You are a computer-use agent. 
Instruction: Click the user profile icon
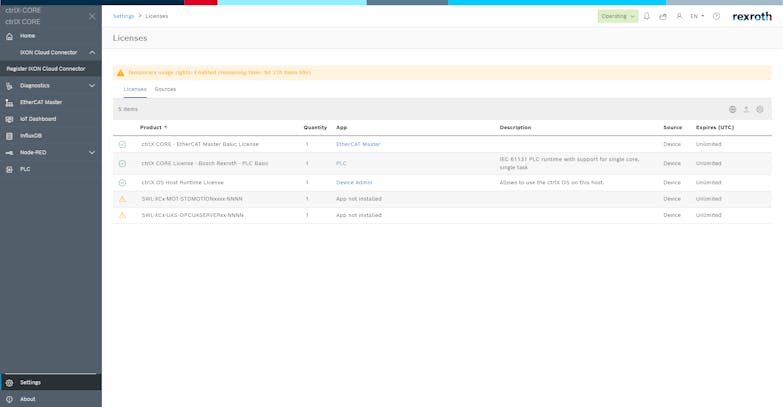[x=679, y=16]
